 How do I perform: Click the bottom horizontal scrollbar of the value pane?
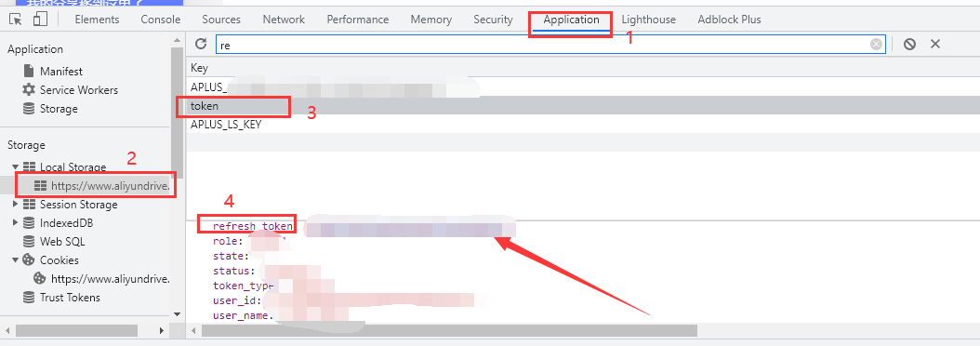444,330
